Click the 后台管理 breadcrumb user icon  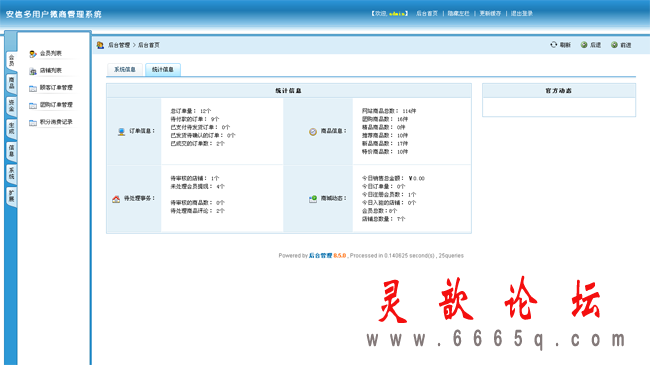[100, 45]
